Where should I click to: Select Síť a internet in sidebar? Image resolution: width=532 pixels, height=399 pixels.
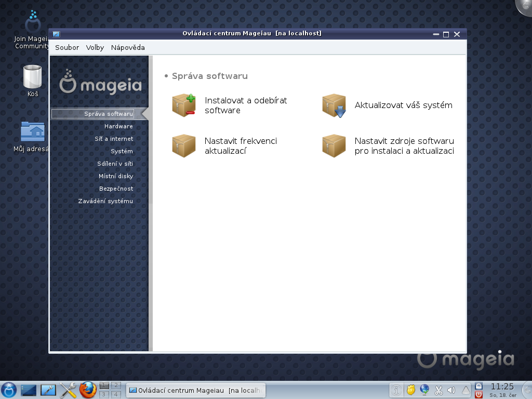pyautogui.click(x=114, y=139)
